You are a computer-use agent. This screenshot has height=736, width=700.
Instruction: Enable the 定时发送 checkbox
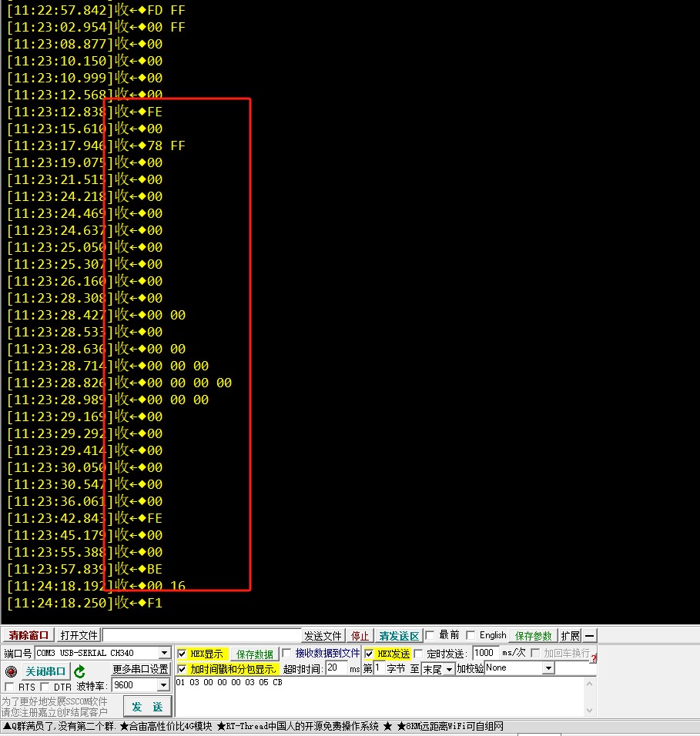(418, 654)
